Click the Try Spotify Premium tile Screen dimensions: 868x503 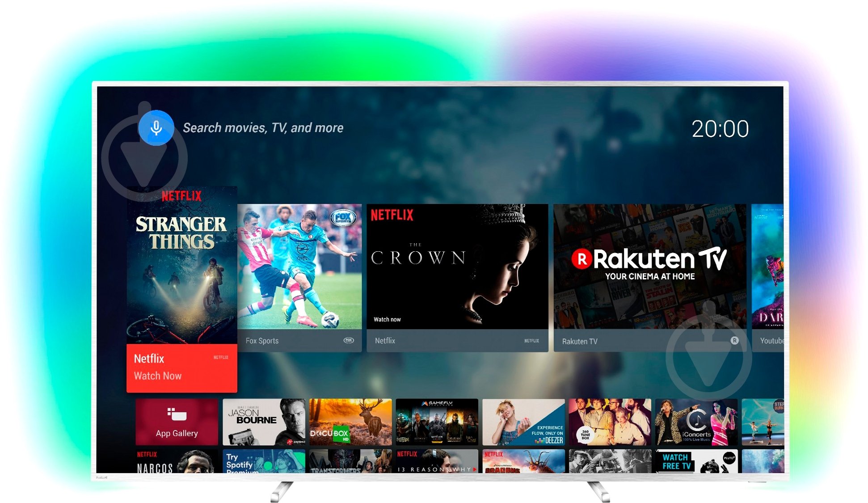pos(264,462)
